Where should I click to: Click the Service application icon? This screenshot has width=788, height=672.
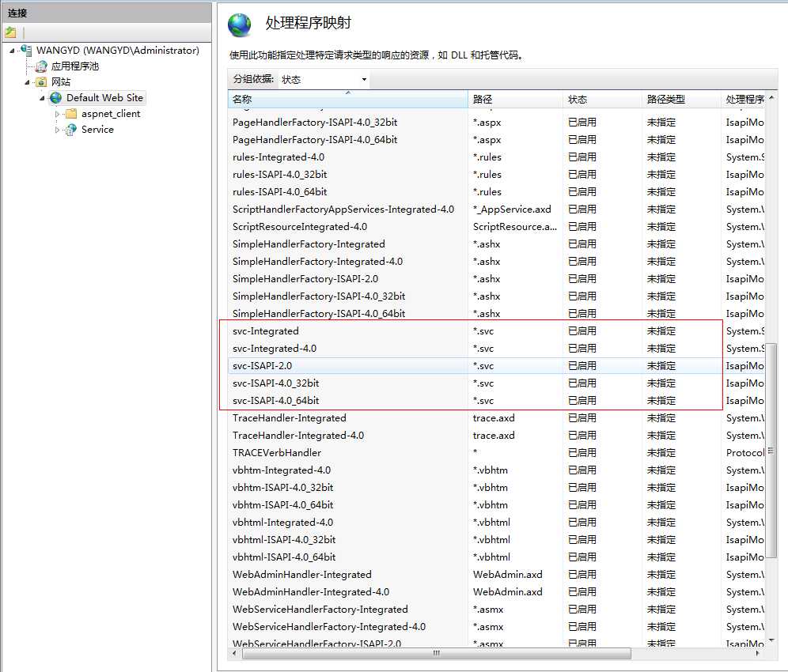(71, 130)
